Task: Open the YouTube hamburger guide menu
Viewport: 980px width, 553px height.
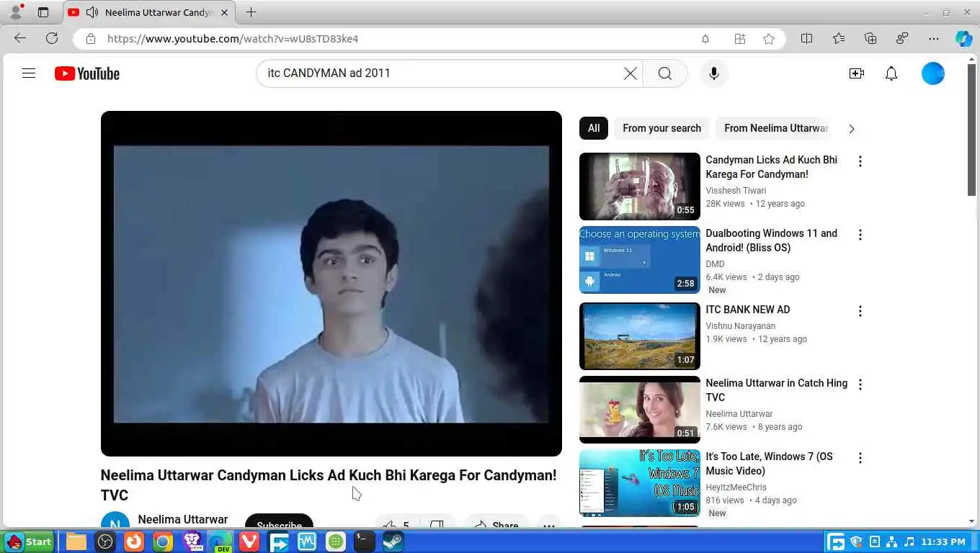Action: (29, 73)
